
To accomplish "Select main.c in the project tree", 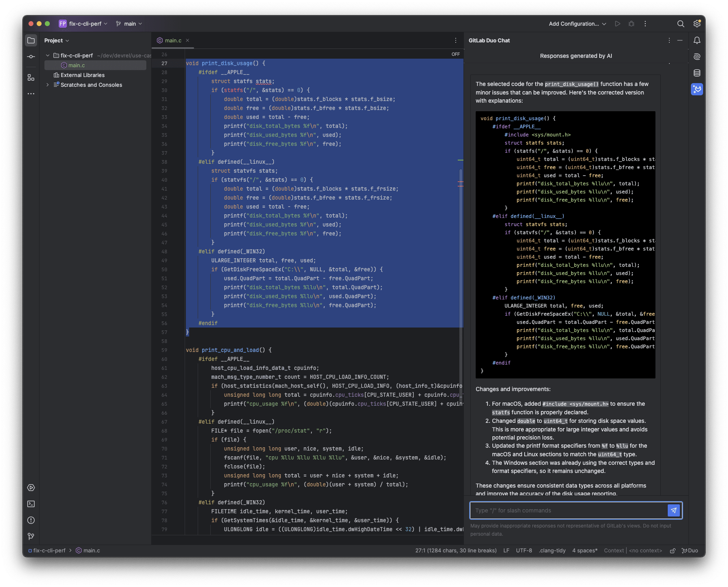I will pyautogui.click(x=95, y=65).
